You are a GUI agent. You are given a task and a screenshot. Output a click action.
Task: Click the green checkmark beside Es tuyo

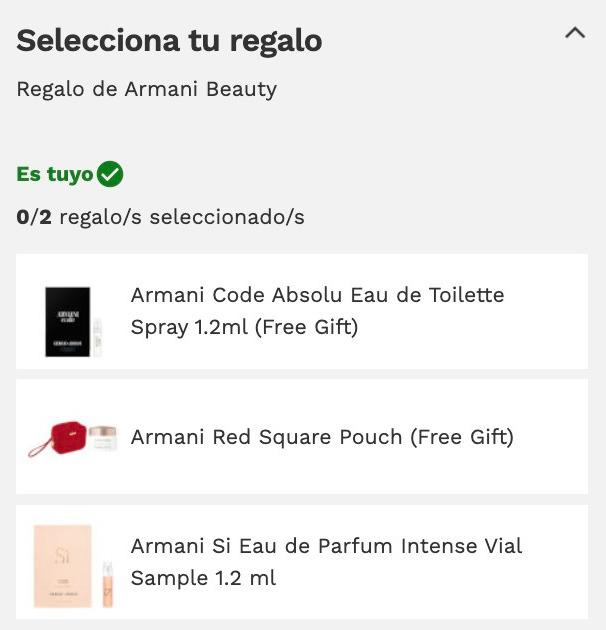[110, 174]
